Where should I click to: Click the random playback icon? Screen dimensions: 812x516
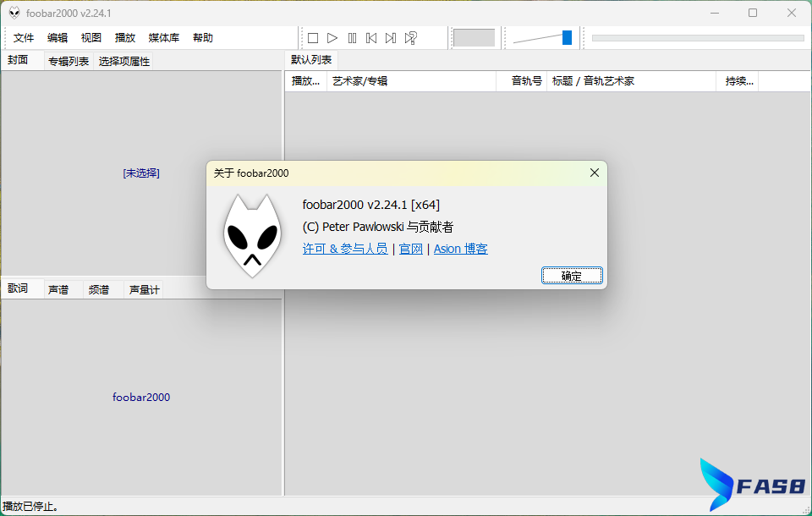point(411,38)
